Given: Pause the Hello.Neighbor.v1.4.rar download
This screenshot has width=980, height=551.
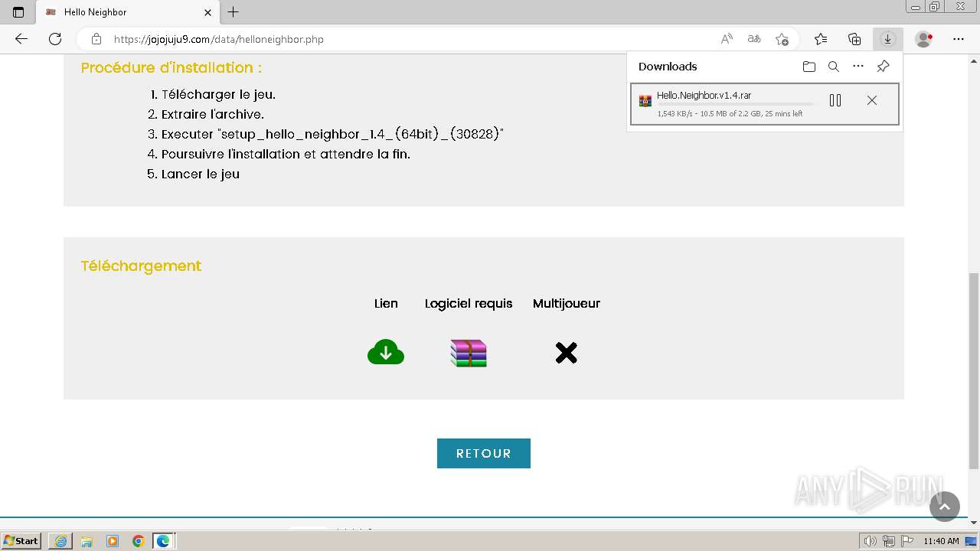Looking at the screenshot, I should [835, 100].
